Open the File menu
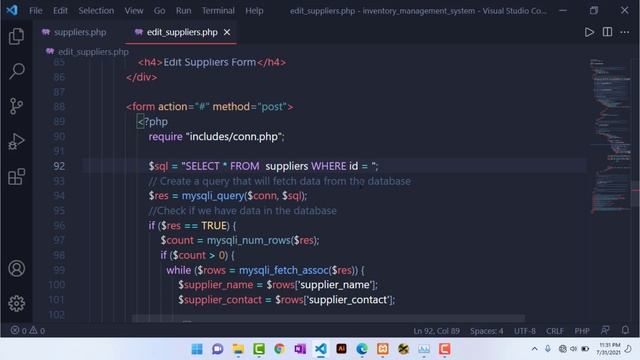The height and width of the screenshot is (360, 640). pyautogui.click(x=36, y=11)
